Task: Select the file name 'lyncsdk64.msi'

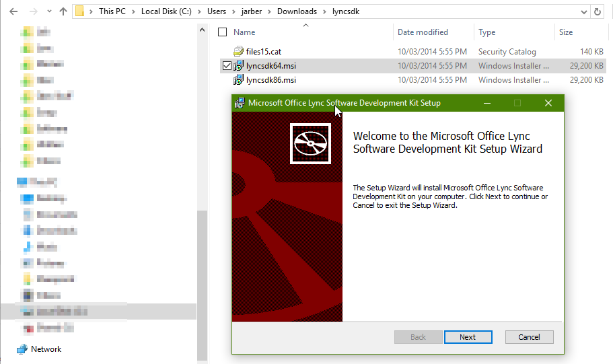Action: [x=271, y=66]
